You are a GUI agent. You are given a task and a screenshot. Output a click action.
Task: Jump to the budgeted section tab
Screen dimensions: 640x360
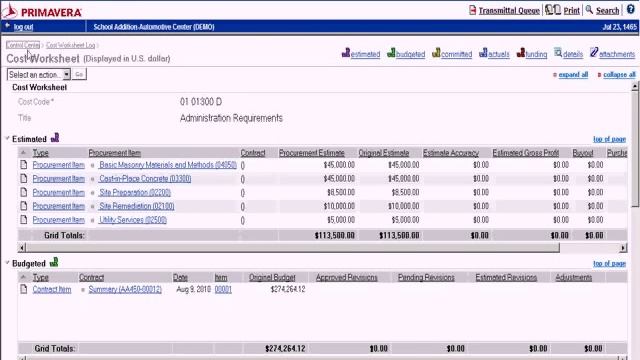point(406,53)
